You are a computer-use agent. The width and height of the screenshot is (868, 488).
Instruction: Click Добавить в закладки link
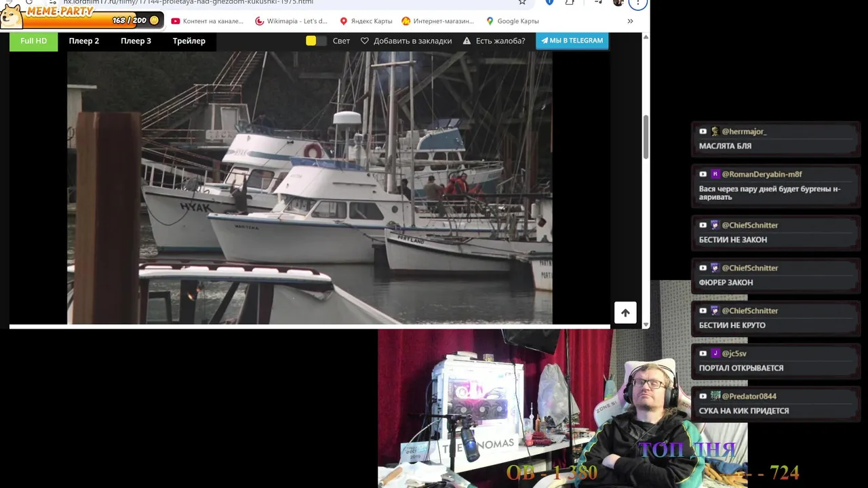pyautogui.click(x=412, y=41)
